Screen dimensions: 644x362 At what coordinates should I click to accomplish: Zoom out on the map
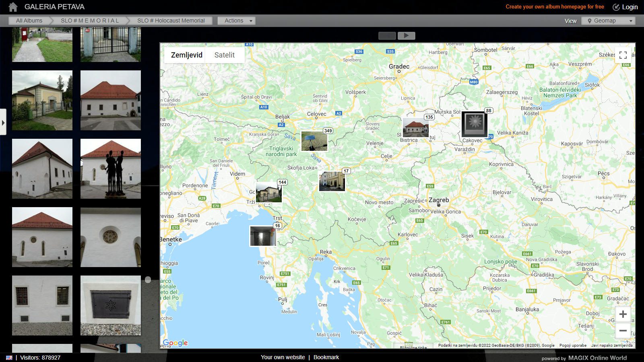pos(623,331)
